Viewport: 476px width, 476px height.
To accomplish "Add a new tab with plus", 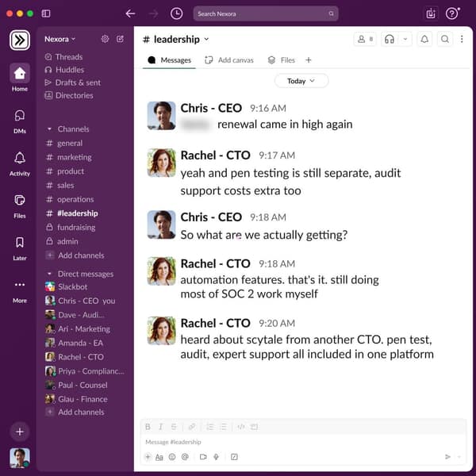I will click(x=309, y=60).
